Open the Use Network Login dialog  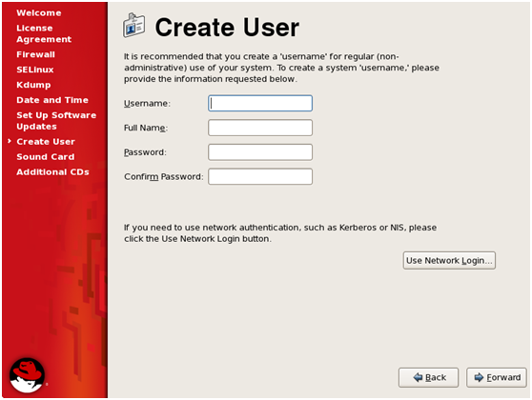click(x=449, y=260)
